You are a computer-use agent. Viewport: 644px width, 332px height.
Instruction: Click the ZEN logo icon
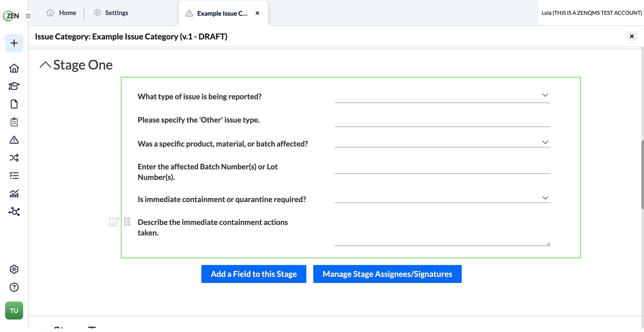(11, 16)
